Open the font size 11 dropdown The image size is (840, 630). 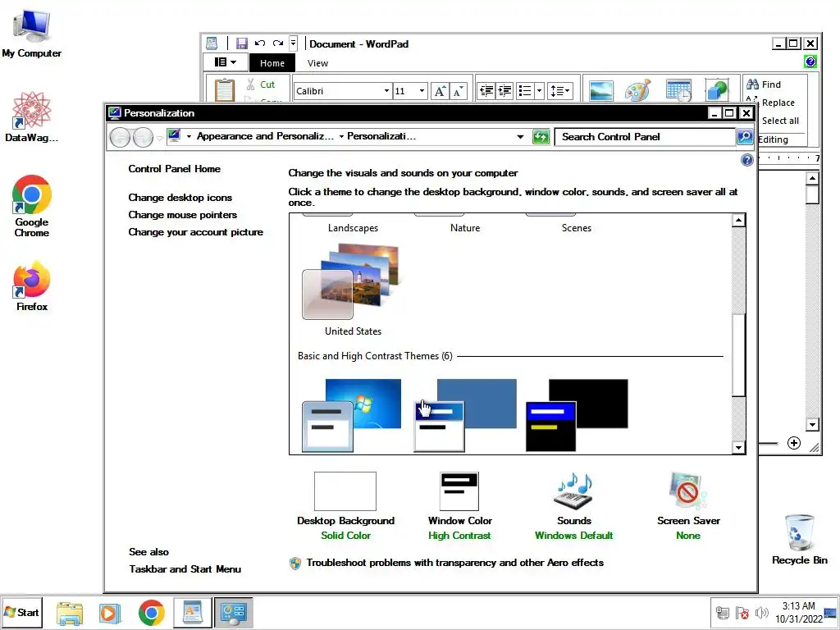[422, 90]
